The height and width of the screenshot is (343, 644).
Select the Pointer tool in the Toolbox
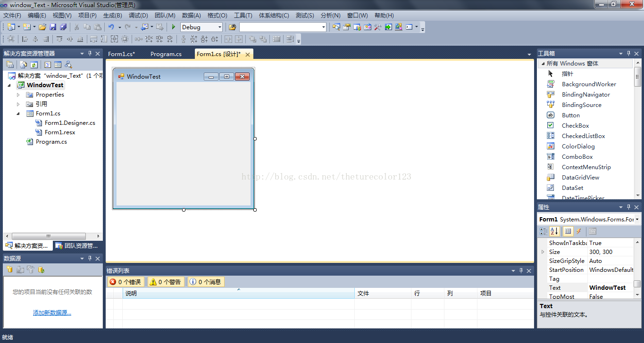567,73
